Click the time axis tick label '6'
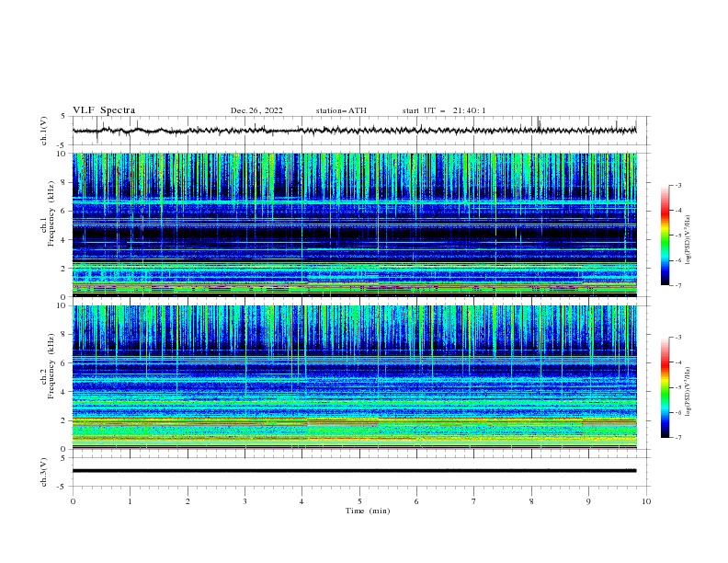 click(x=416, y=501)
